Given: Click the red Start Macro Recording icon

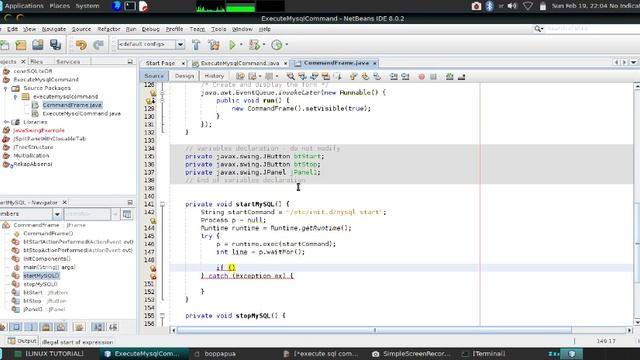Looking at the screenshot, I should point(422,76).
